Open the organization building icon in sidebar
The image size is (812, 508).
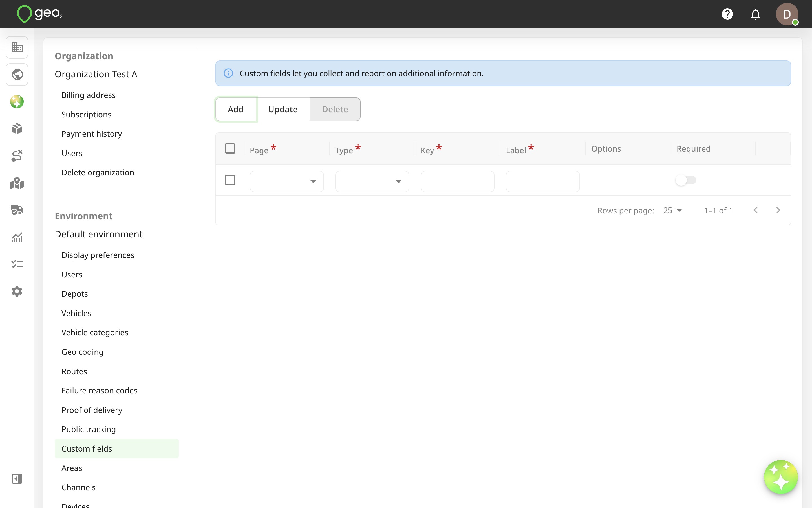coord(17,47)
